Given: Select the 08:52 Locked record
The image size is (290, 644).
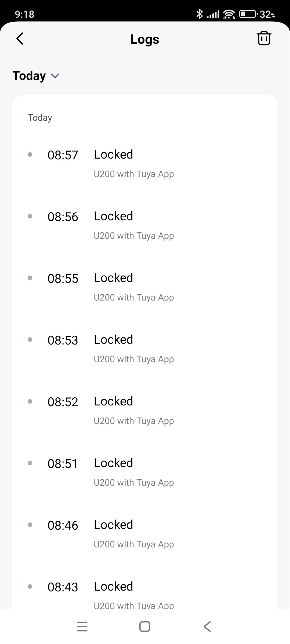Looking at the screenshot, I should pos(113,401).
